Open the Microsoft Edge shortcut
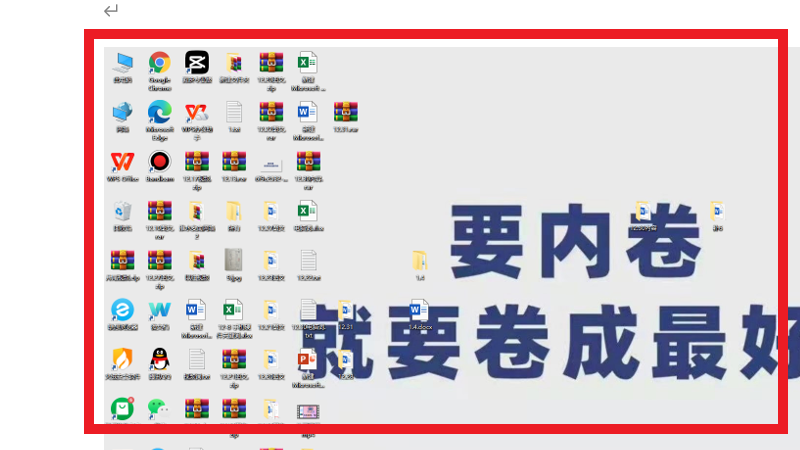This screenshot has height=450, width=800. [160, 112]
